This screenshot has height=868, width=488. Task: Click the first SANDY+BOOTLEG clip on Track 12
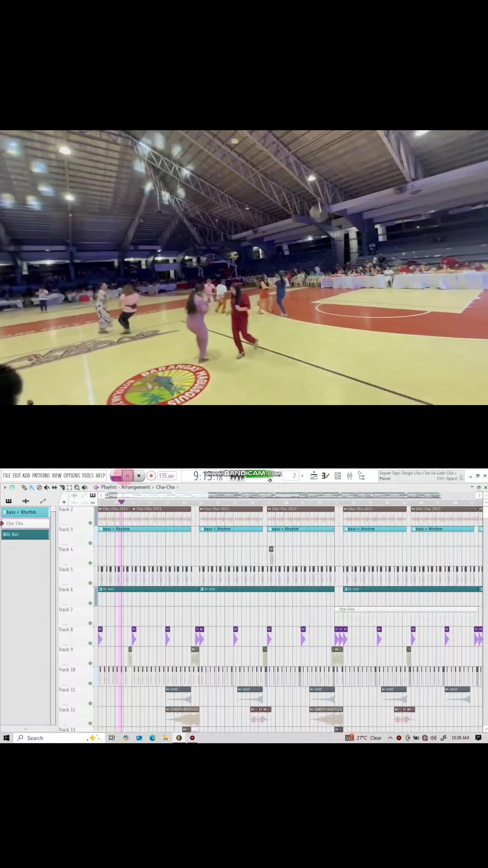(x=182, y=716)
